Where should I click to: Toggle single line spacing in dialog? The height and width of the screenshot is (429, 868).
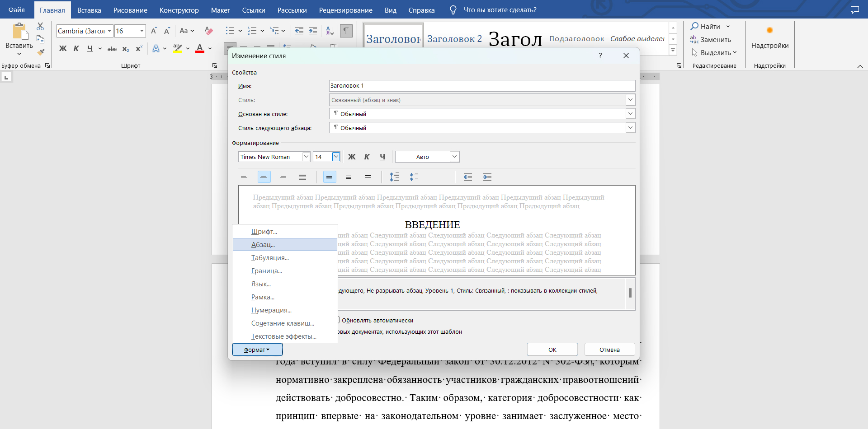coord(330,177)
